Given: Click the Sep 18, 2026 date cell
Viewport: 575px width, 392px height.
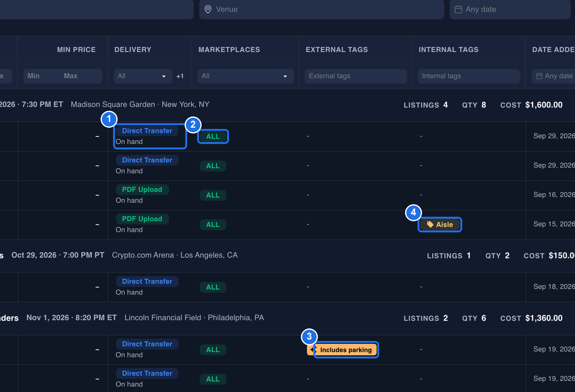Looking at the screenshot, I should pos(554,287).
